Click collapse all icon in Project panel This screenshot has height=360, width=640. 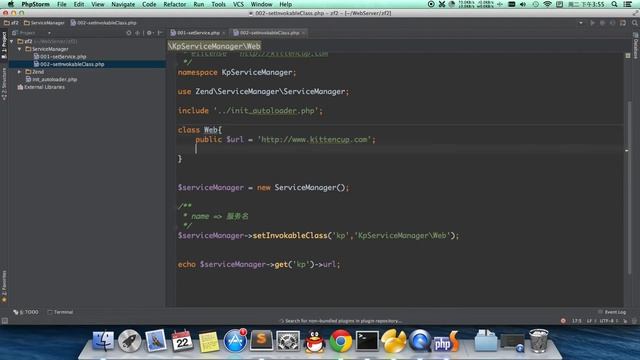138,33
